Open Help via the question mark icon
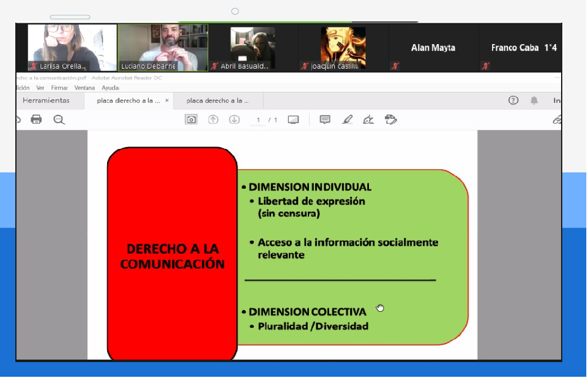Viewport: 588px width, 378px height. 513,100
